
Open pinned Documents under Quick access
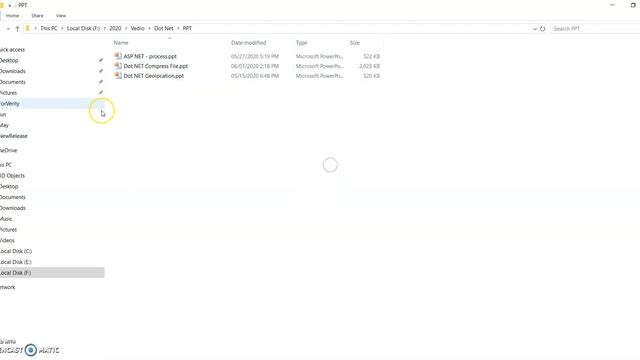point(13,82)
